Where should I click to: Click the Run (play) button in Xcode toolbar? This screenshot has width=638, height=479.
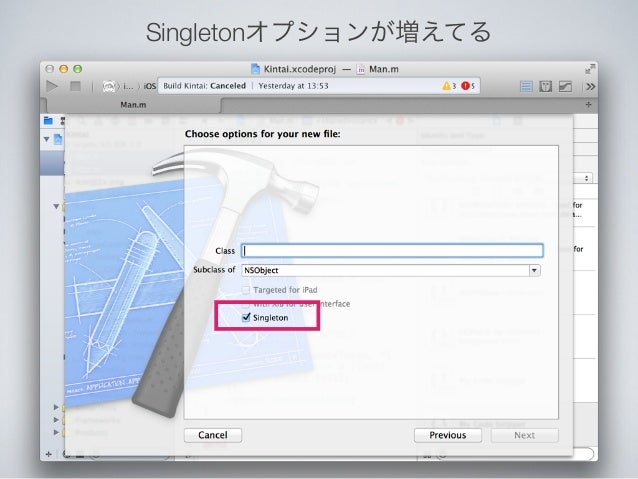tap(52, 86)
